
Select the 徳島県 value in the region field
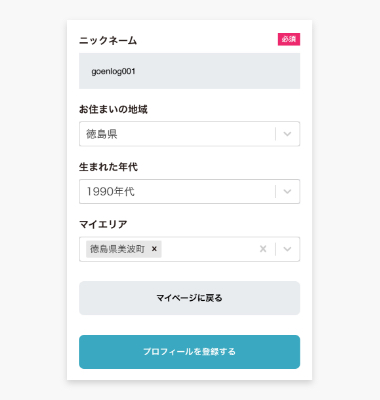102,134
